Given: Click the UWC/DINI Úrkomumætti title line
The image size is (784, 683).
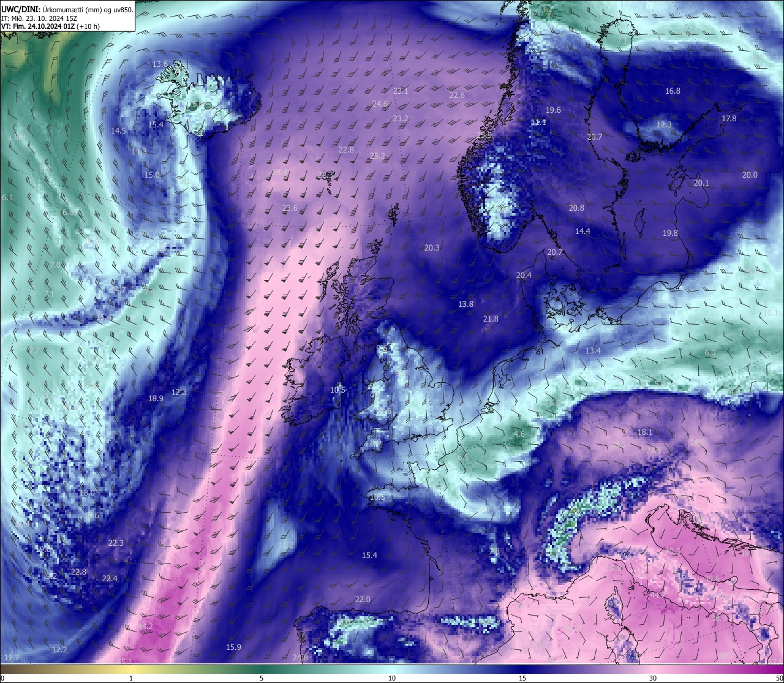Looking at the screenshot, I should coord(67,10).
